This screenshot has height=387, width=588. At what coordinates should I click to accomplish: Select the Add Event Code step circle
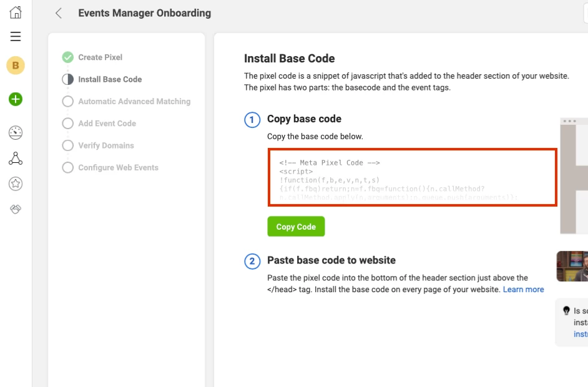[68, 124]
